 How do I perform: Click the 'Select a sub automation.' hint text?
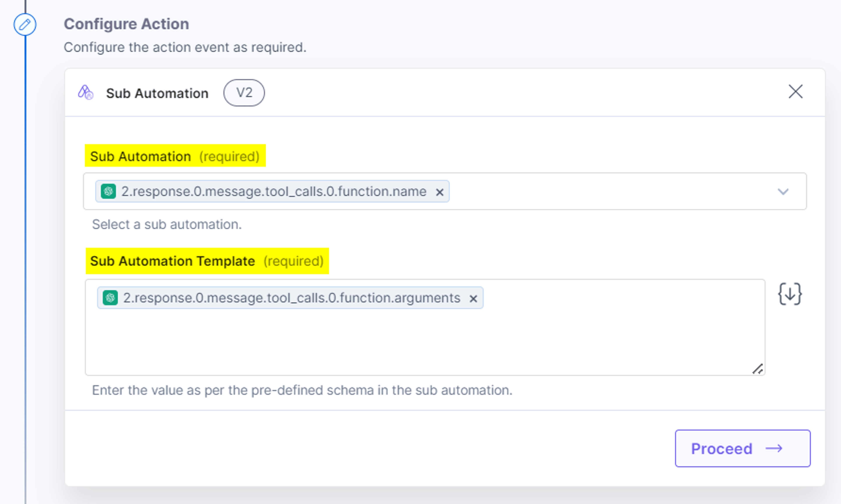167,225
